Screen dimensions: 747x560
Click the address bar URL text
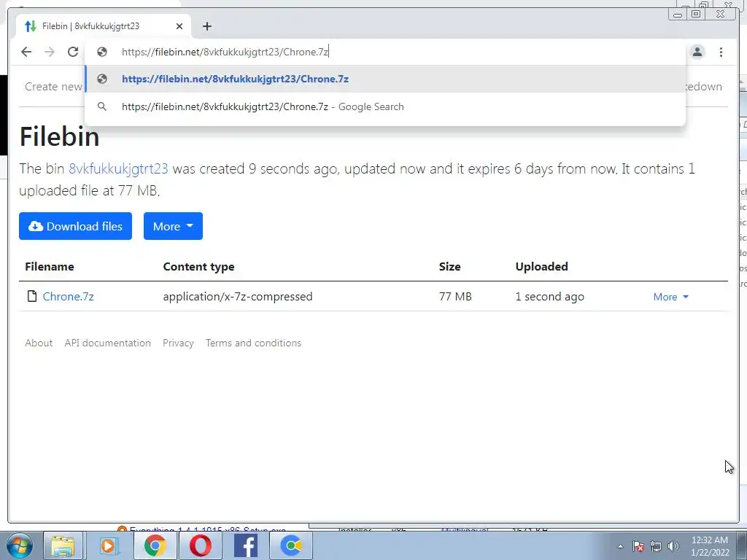coord(225,52)
